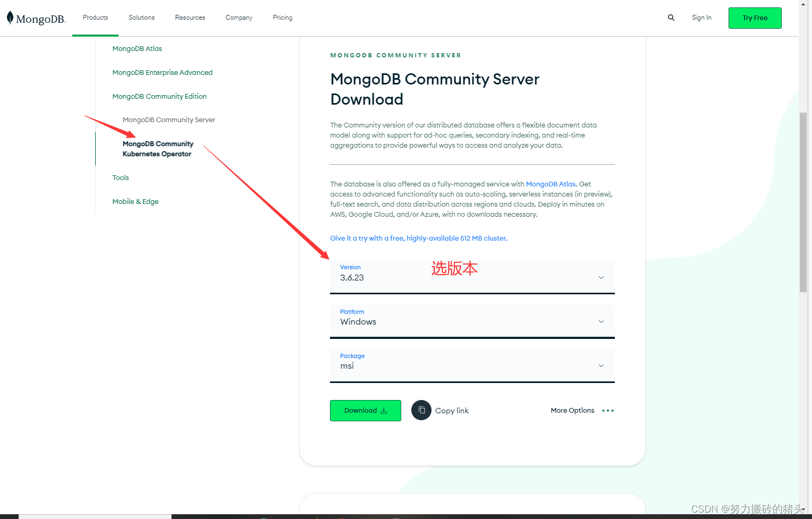The width and height of the screenshot is (812, 519).
Task: Click the Copy link icon
Action: click(421, 410)
